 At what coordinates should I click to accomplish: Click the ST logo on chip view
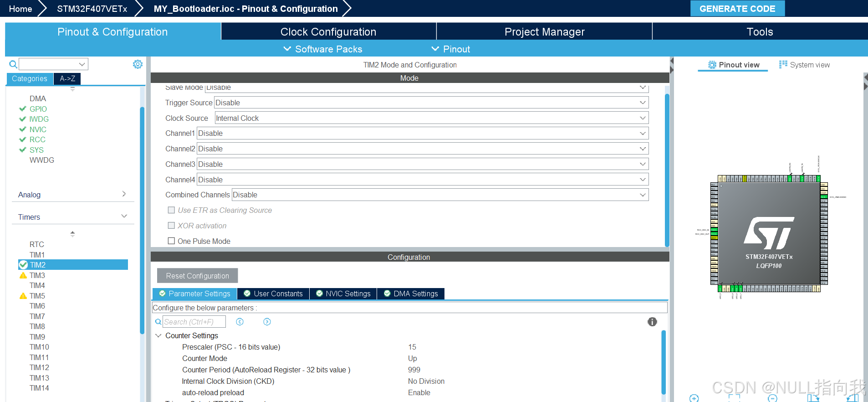[769, 232]
